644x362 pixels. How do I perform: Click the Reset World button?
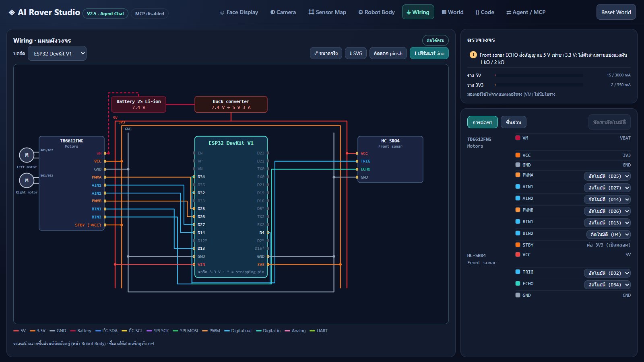pyautogui.click(x=616, y=12)
